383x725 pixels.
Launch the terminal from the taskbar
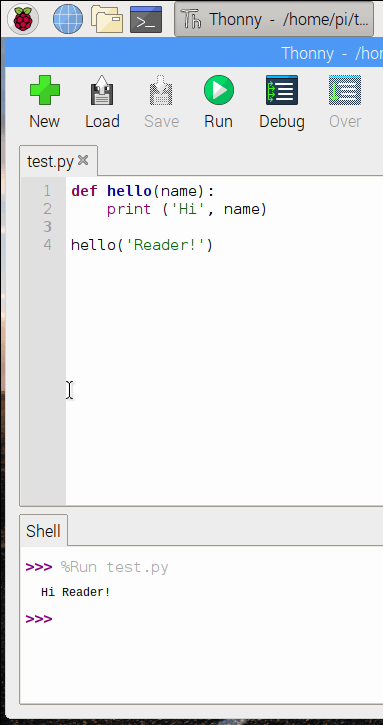[146, 19]
